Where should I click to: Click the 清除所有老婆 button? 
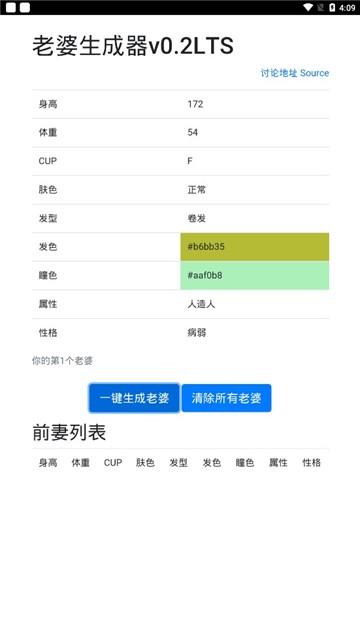tap(227, 398)
